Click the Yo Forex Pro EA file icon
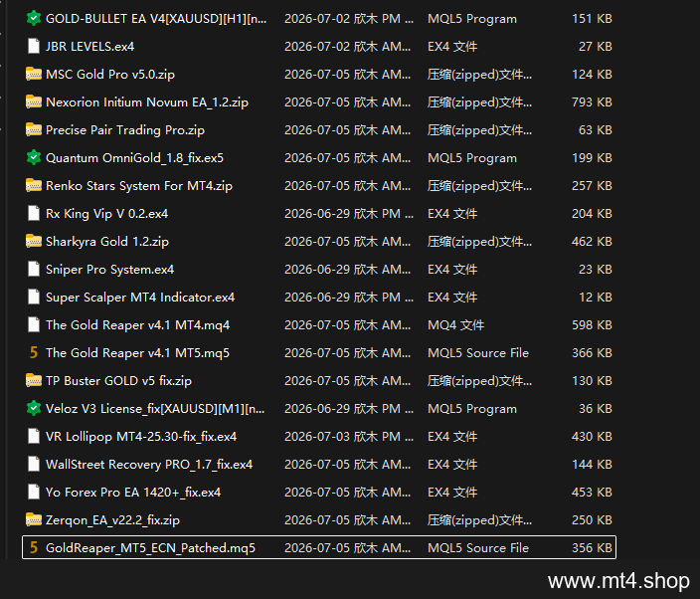 [34, 492]
